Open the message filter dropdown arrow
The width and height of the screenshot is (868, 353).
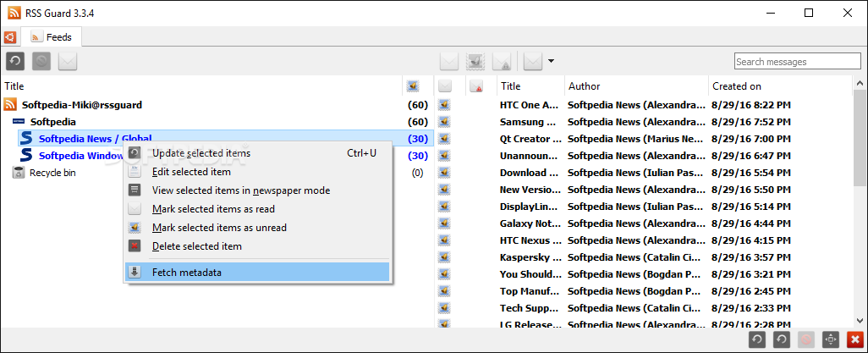tap(551, 61)
